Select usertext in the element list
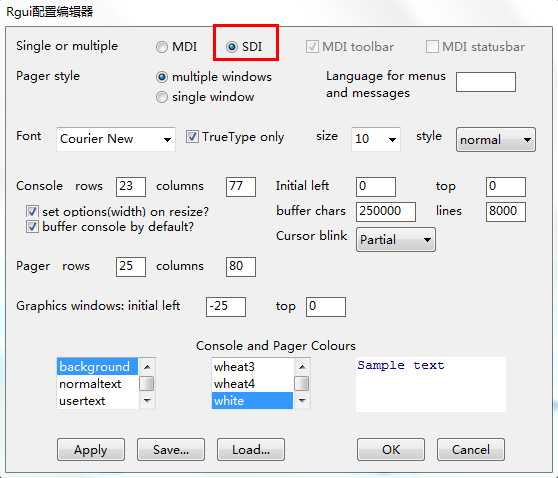 pos(97,401)
